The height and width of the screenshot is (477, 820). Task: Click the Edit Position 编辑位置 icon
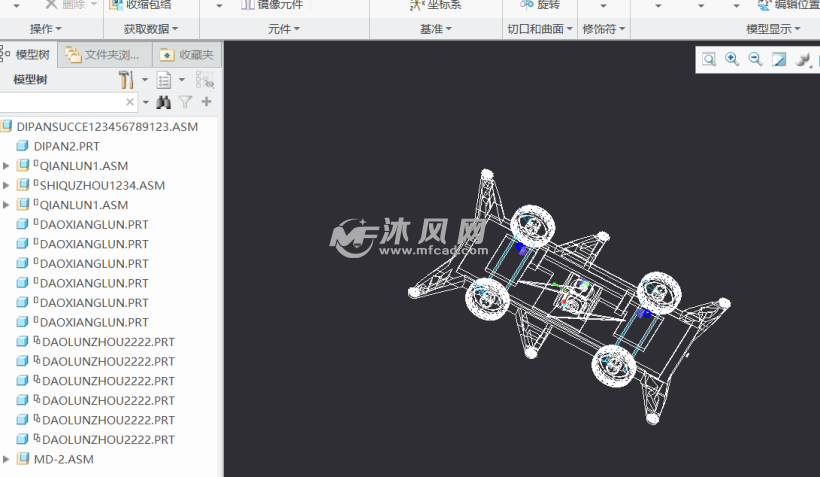click(x=764, y=5)
